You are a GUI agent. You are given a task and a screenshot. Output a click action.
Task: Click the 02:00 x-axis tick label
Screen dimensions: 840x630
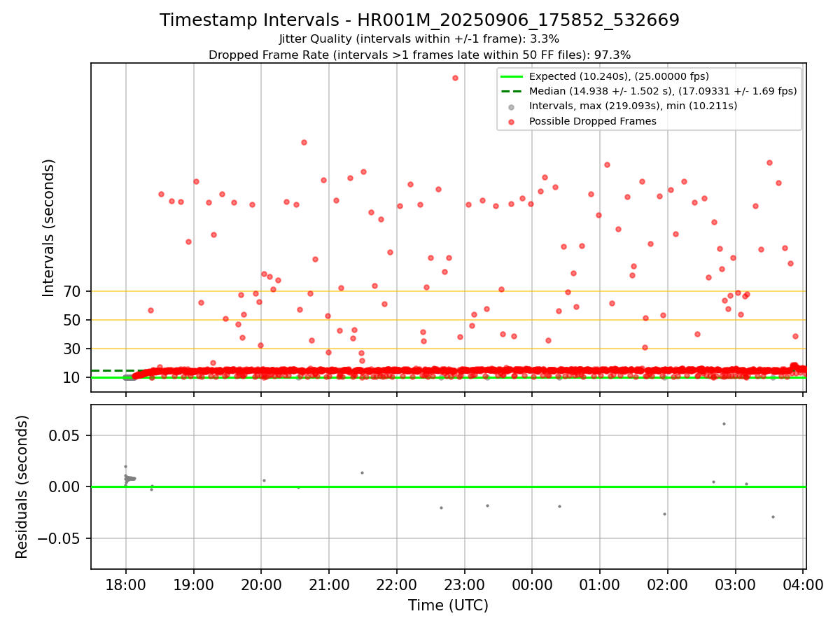click(668, 584)
